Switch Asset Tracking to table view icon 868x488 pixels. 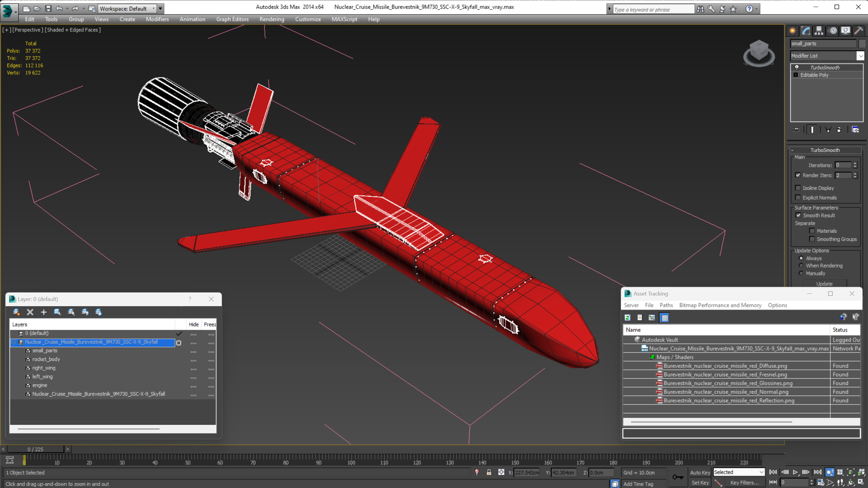pos(664,318)
